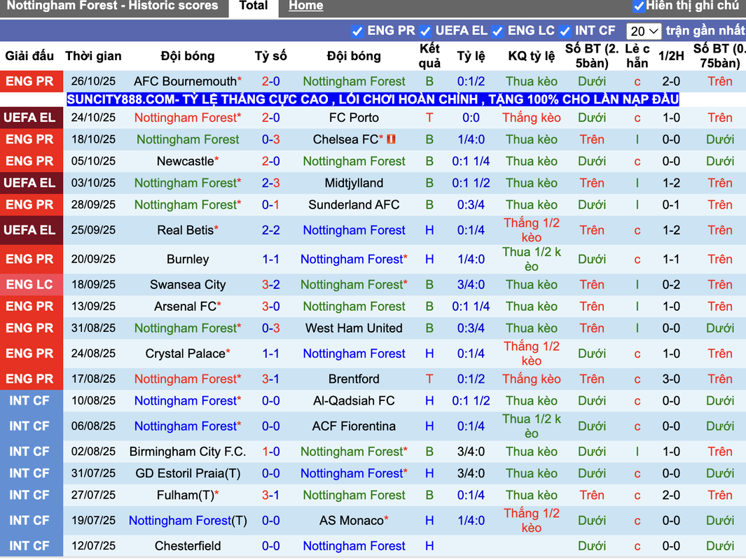Select the 0-2 half-time score in the Swansea row
The image size is (746, 560).
(x=671, y=285)
